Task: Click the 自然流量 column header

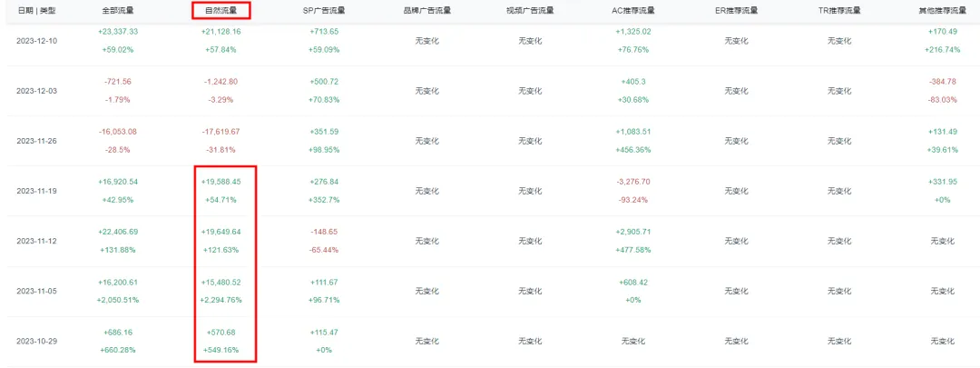Action: 221,11
